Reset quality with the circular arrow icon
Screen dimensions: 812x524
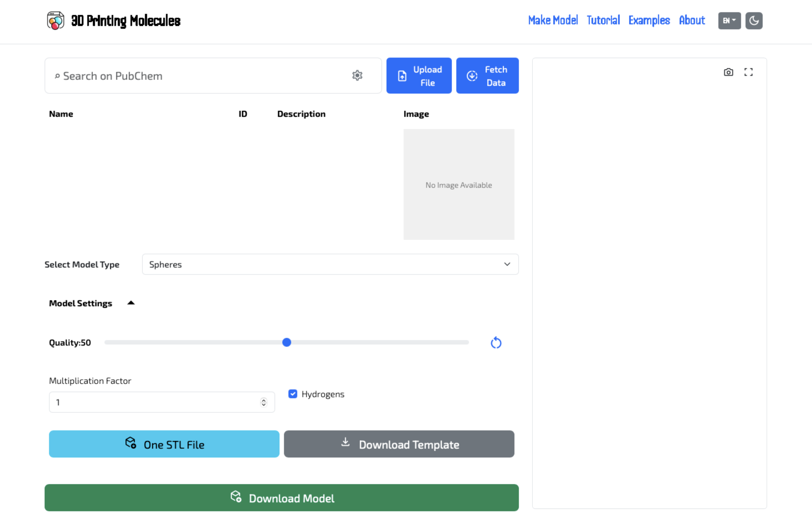pyautogui.click(x=496, y=343)
